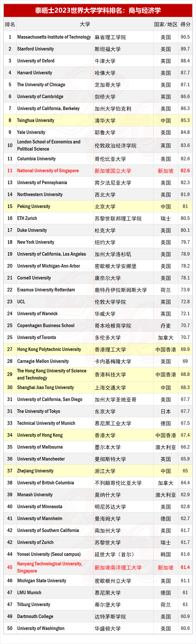Click the 国家/地区 column header

pyautogui.click(x=166, y=24)
